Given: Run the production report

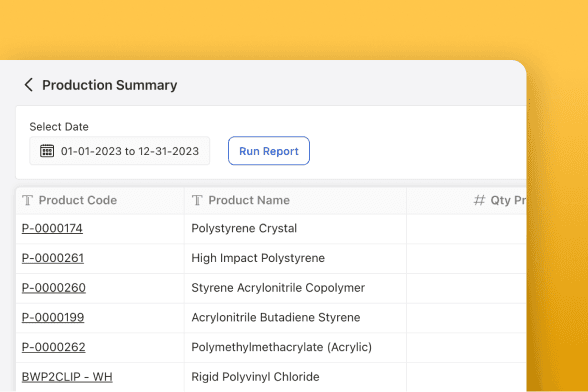Looking at the screenshot, I should pyautogui.click(x=269, y=151).
